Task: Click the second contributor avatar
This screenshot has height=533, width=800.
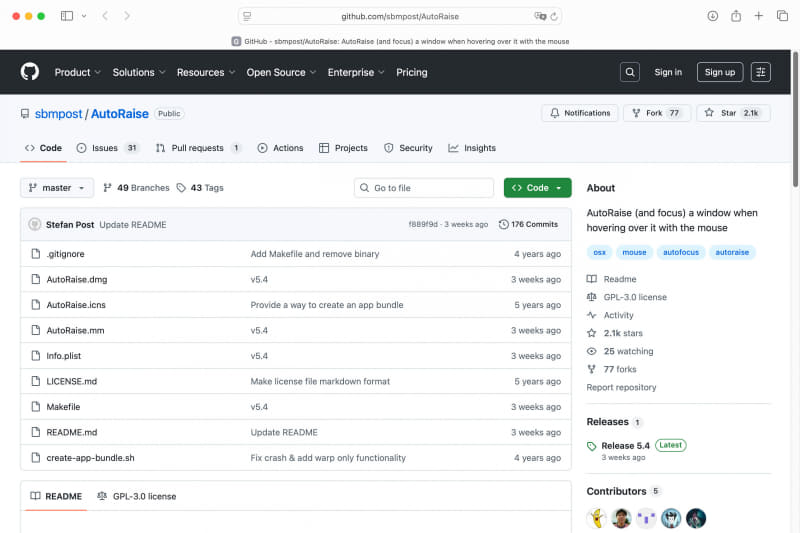Action: [x=621, y=518]
